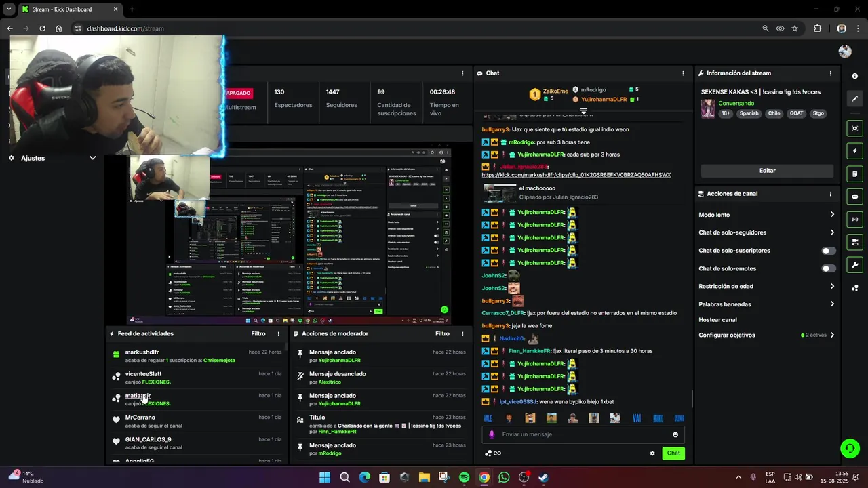Expand the pinned message arrow in chat
868x488 pixels.
coord(583,111)
